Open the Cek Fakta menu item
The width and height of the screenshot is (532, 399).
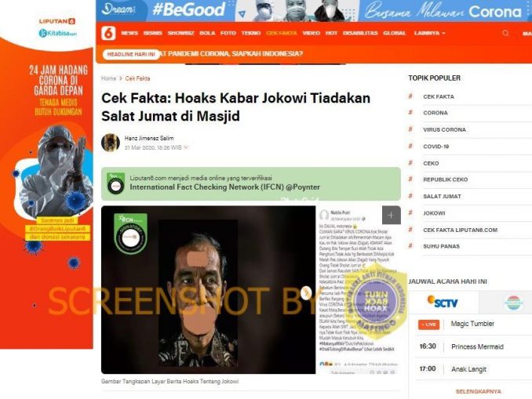click(281, 33)
